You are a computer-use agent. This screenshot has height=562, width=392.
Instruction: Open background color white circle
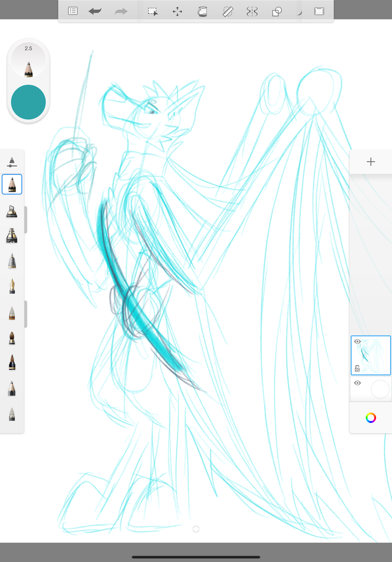[x=380, y=389]
